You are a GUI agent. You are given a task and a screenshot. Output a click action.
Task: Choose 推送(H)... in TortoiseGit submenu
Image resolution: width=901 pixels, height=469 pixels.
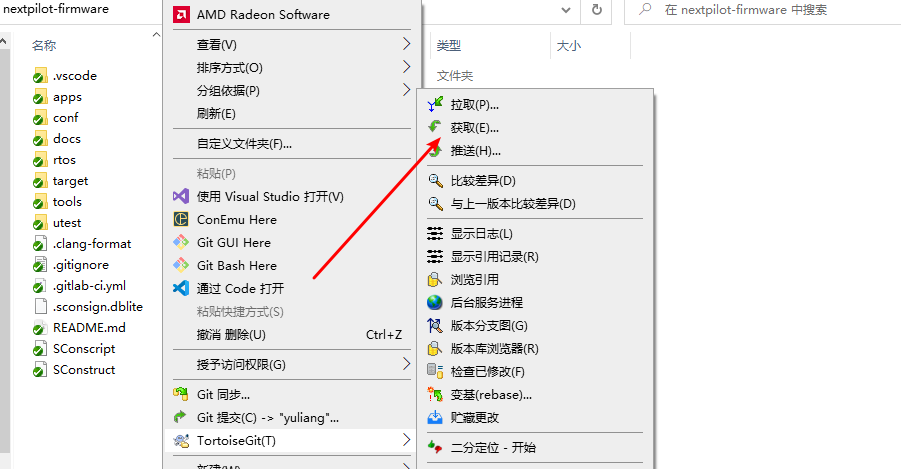(x=534, y=151)
